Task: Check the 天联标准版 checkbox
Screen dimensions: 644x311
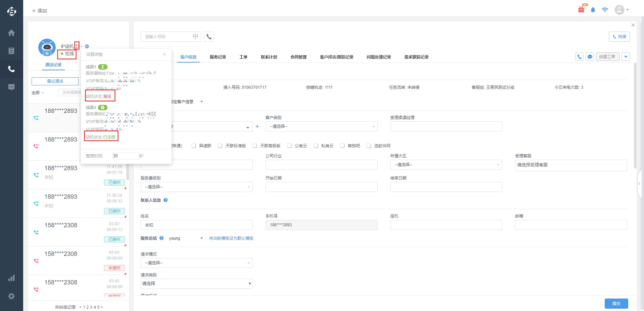Action: coord(220,146)
